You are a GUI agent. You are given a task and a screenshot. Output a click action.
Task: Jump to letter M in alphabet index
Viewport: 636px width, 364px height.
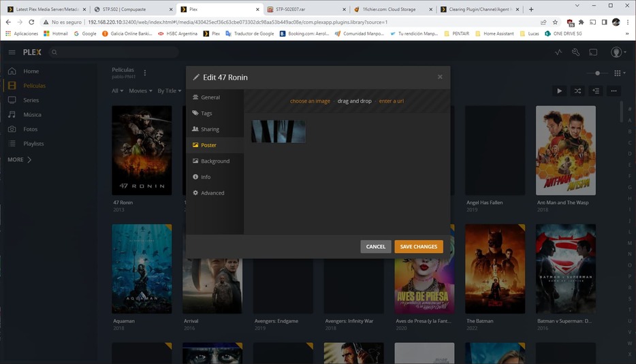point(629,243)
